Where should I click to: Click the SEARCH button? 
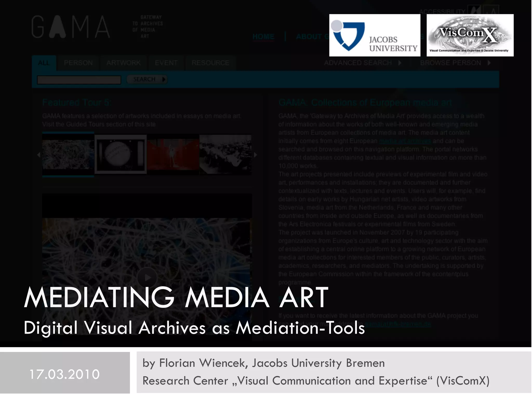(x=147, y=79)
